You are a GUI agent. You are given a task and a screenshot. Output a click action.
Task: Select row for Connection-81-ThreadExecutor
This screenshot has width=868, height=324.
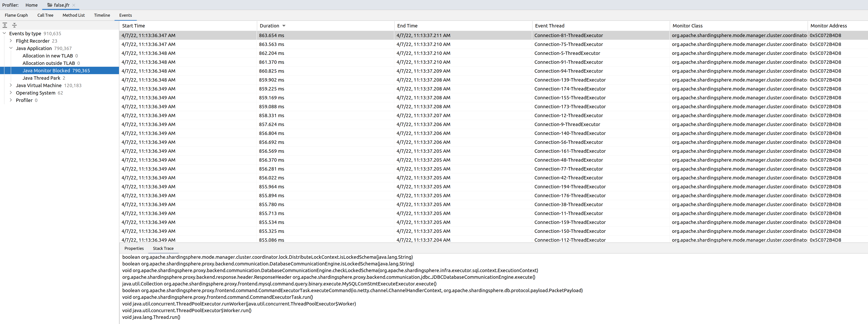click(494, 35)
